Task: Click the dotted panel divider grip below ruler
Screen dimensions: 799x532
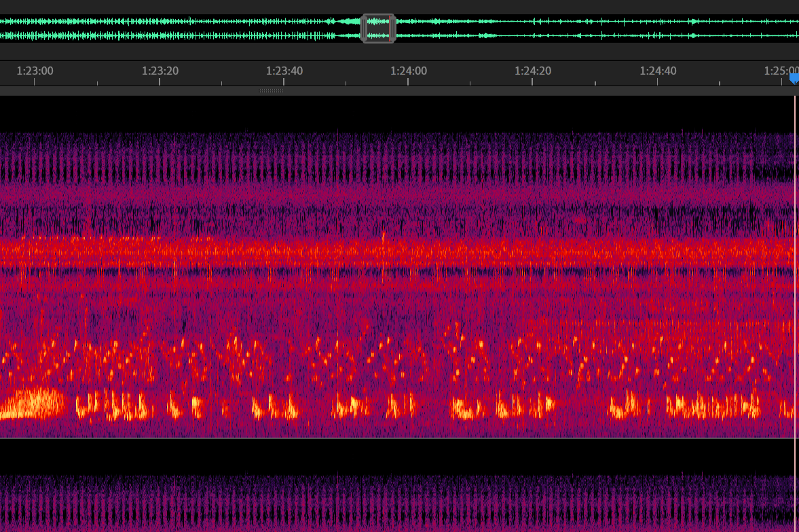Action: [x=271, y=91]
